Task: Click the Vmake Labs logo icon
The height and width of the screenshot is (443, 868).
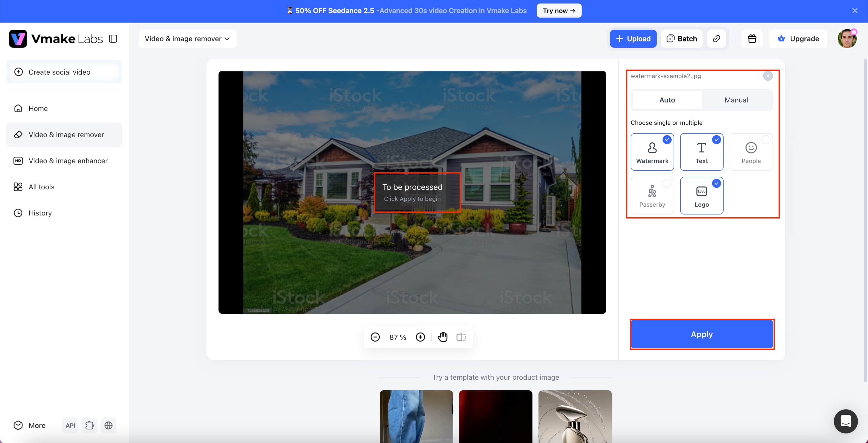Action: 18,39
